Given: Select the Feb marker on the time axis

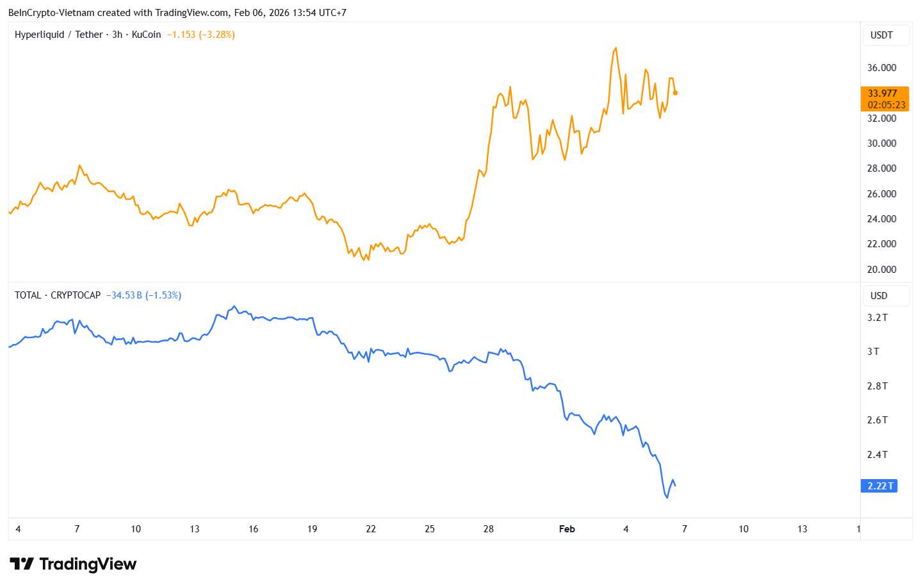Looking at the screenshot, I should pyautogui.click(x=567, y=529).
